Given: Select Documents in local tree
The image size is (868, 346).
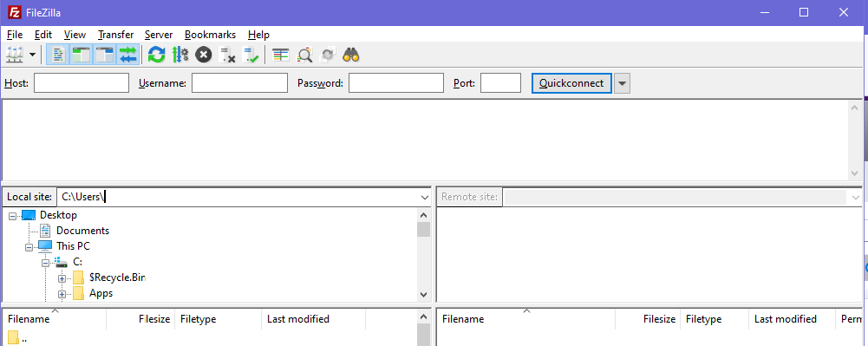Looking at the screenshot, I should pyautogui.click(x=82, y=231).
